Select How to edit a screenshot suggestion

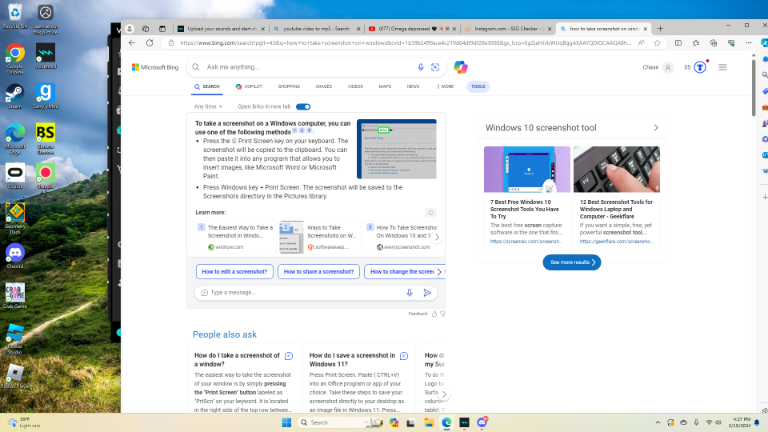(235, 272)
